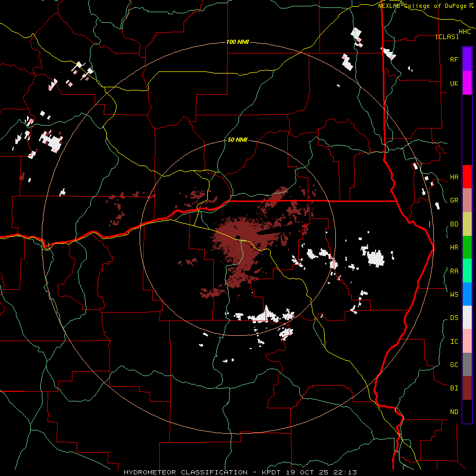This screenshot has width=476, height=476.
Task: Click the RA legend label
Action: pyautogui.click(x=454, y=271)
